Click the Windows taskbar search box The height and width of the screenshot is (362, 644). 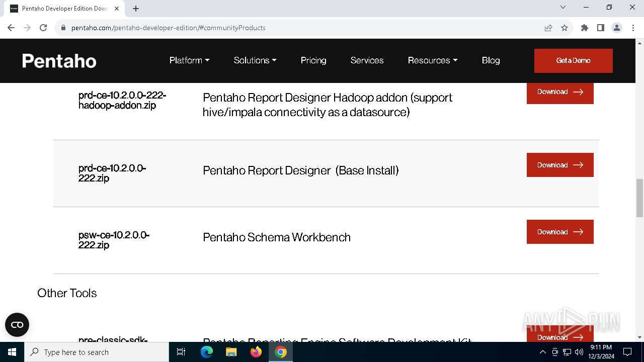[x=97, y=352]
